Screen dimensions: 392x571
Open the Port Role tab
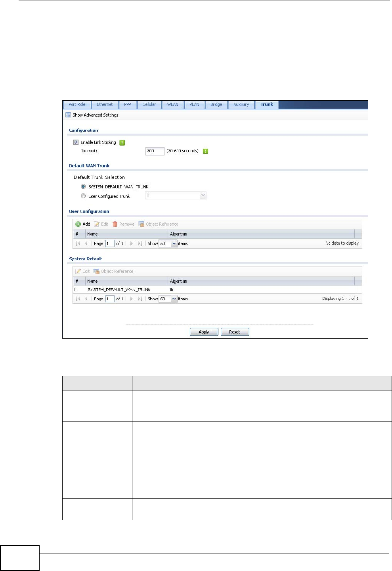pyautogui.click(x=77, y=105)
